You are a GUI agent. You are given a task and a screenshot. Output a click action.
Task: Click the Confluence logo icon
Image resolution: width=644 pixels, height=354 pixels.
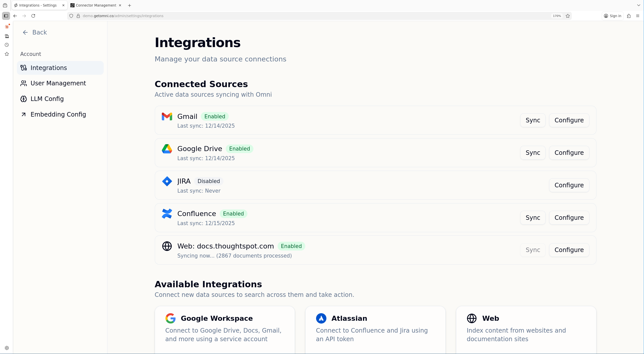[167, 214]
